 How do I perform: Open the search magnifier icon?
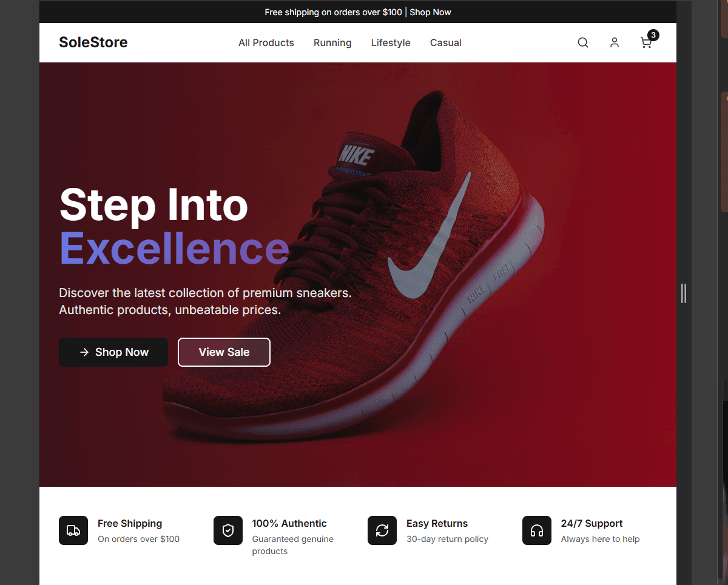pos(583,42)
